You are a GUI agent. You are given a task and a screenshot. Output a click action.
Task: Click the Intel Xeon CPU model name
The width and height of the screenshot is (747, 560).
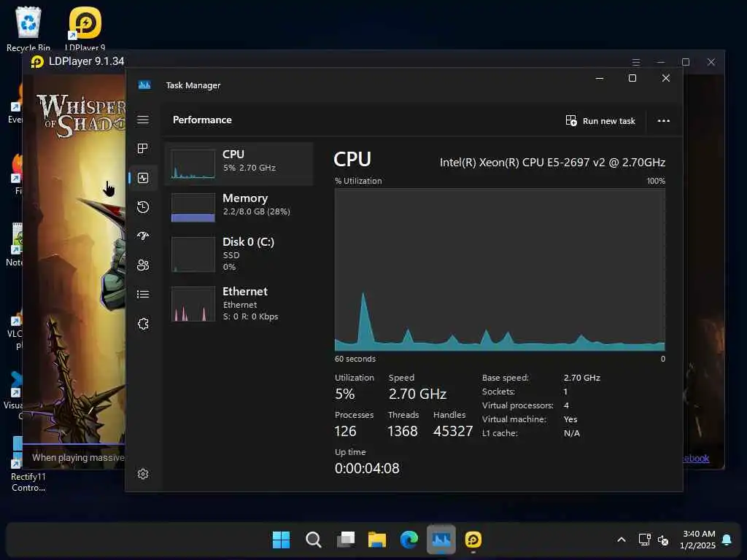point(552,163)
